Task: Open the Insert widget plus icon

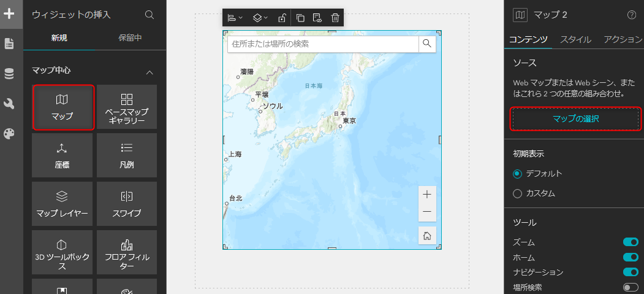Action: coord(9,14)
